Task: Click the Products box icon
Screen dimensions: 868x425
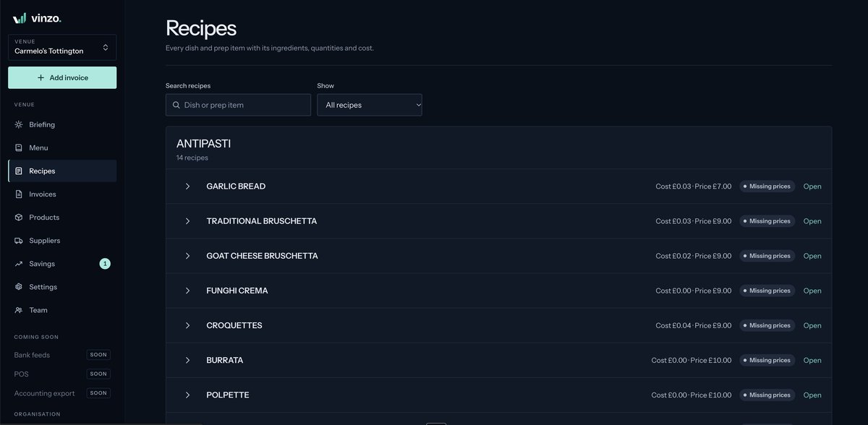Action: coord(19,218)
